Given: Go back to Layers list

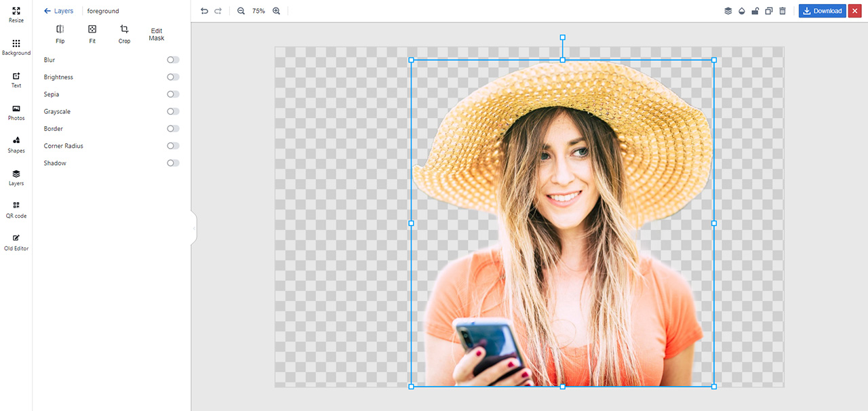Looking at the screenshot, I should [x=58, y=11].
